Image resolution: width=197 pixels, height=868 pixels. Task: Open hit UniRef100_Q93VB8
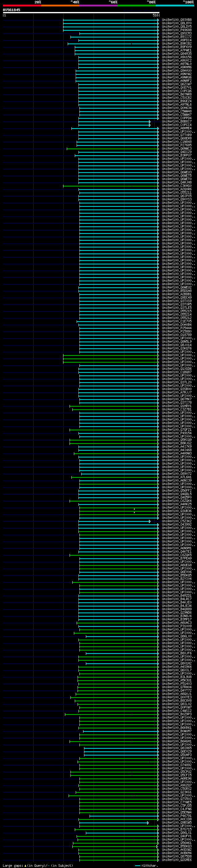click(177, 20)
